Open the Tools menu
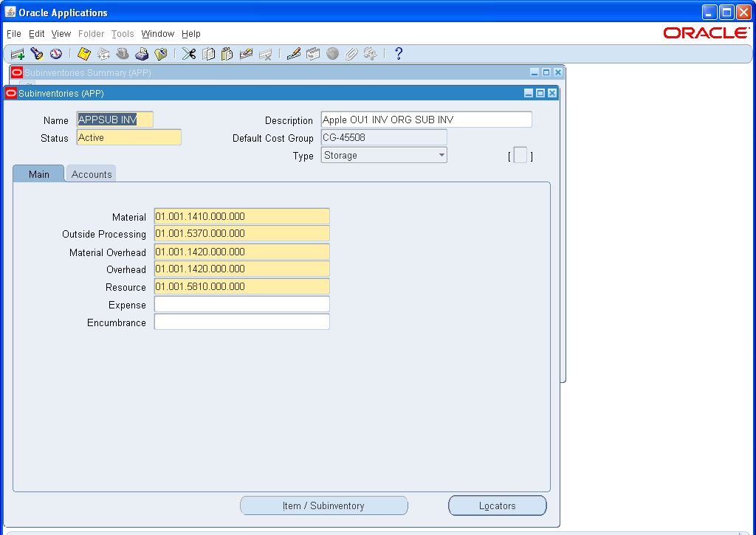Image resolution: width=756 pixels, height=535 pixels. click(x=123, y=34)
